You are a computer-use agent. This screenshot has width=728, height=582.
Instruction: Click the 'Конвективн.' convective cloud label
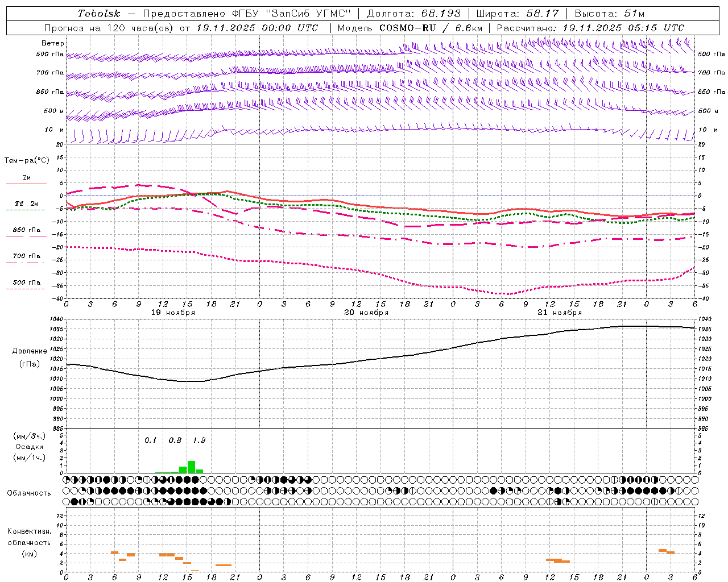(29, 531)
